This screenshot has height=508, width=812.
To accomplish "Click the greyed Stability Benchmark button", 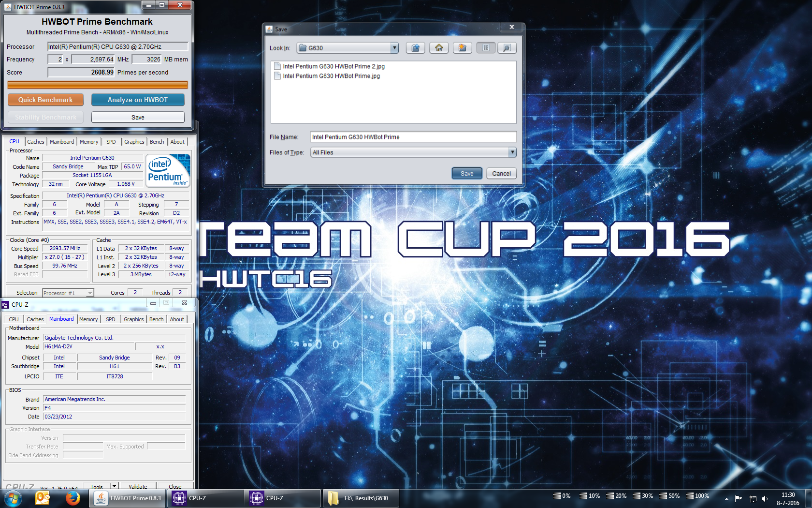I will click(45, 117).
